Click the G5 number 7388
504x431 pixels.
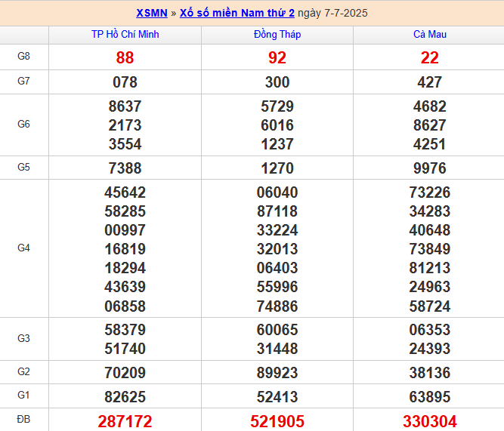click(125, 168)
